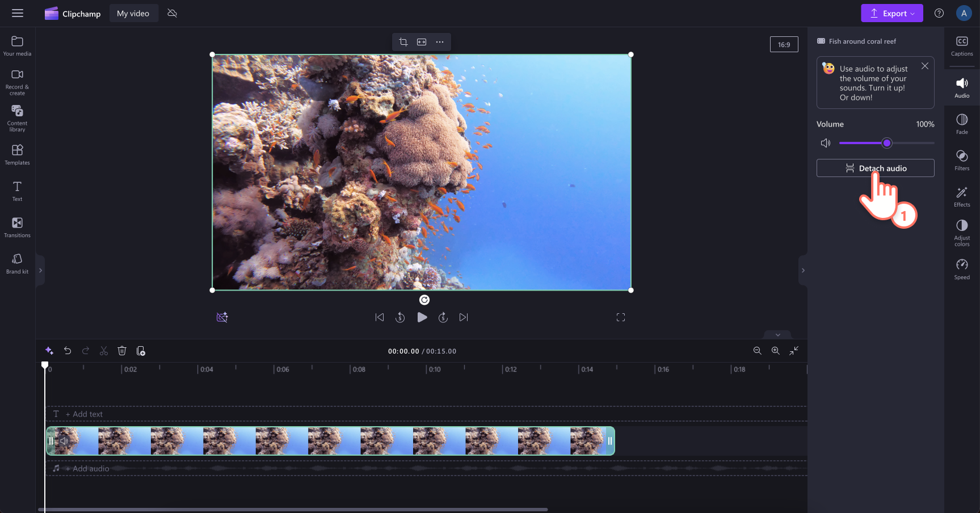980x513 pixels.
Task: Open Filters tab
Action: [962, 160]
